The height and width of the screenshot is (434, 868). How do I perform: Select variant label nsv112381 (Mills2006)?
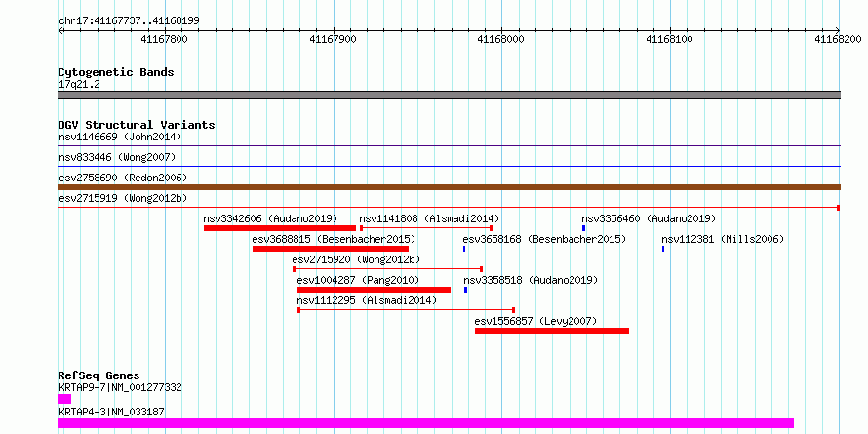pos(723,239)
